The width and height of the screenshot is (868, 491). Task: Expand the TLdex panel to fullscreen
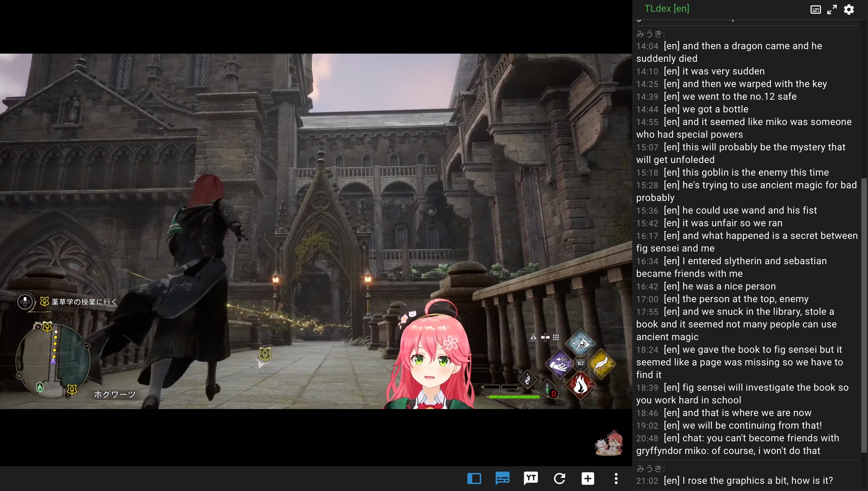[832, 9]
